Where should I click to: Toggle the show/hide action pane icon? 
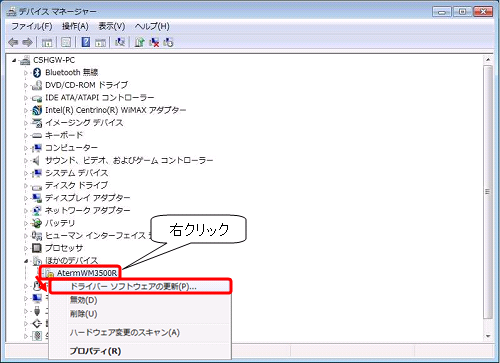pyautogui.click(x=100, y=42)
